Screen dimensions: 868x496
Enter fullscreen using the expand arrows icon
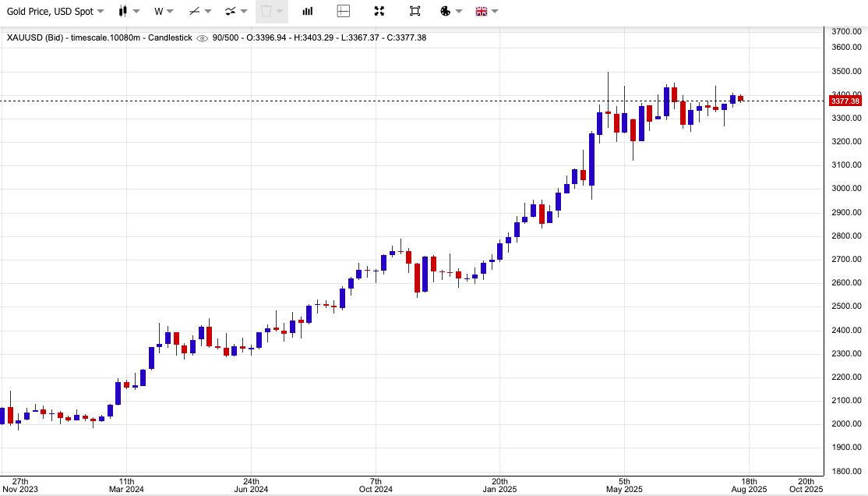[379, 11]
